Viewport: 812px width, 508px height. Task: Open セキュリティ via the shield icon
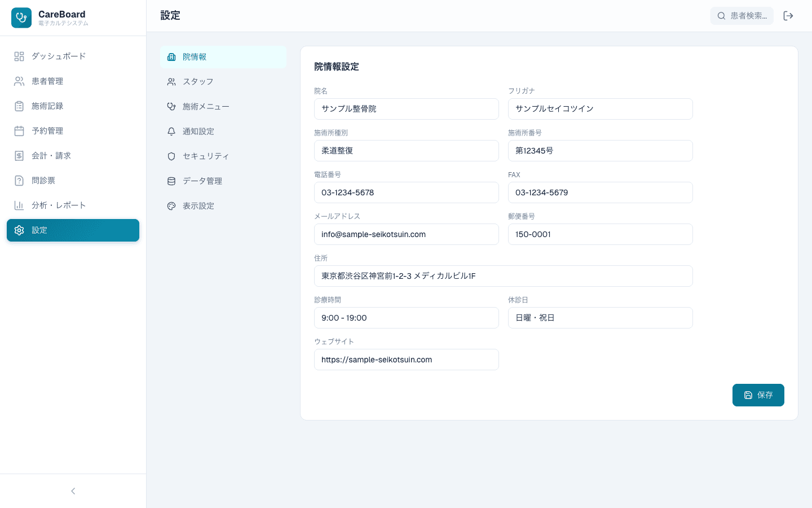[171, 156]
